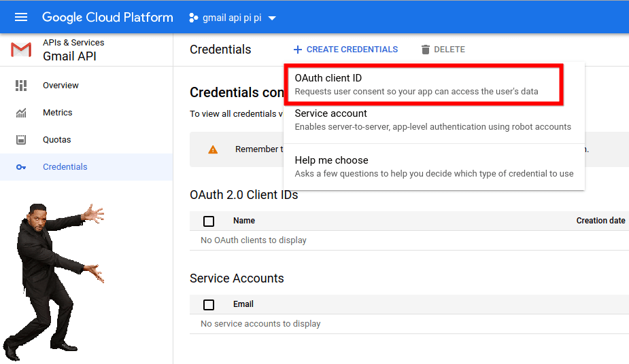Click the gmail api pi pi project name
The height and width of the screenshot is (364, 629).
232,18
